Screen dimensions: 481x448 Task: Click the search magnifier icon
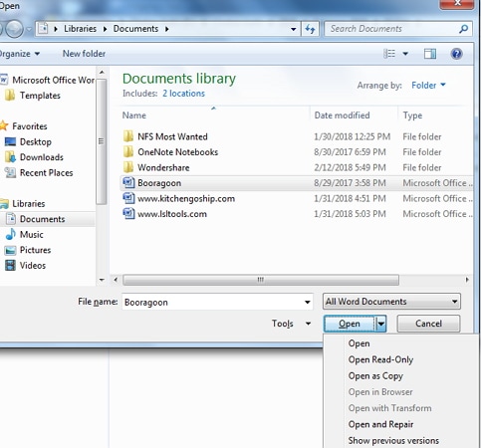[464, 29]
